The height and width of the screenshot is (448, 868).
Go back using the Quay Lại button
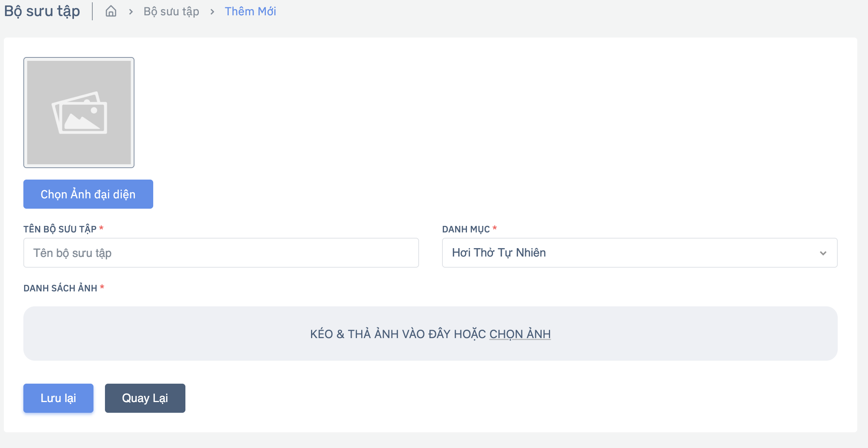pyautogui.click(x=145, y=398)
